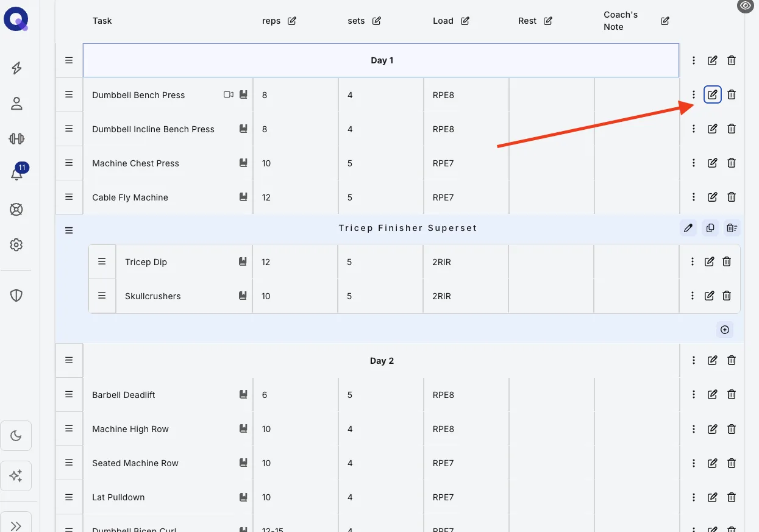The width and height of the screenshot is (759, 532).
Task: Edit the Coach's Note column header
Action: (665, 21)
